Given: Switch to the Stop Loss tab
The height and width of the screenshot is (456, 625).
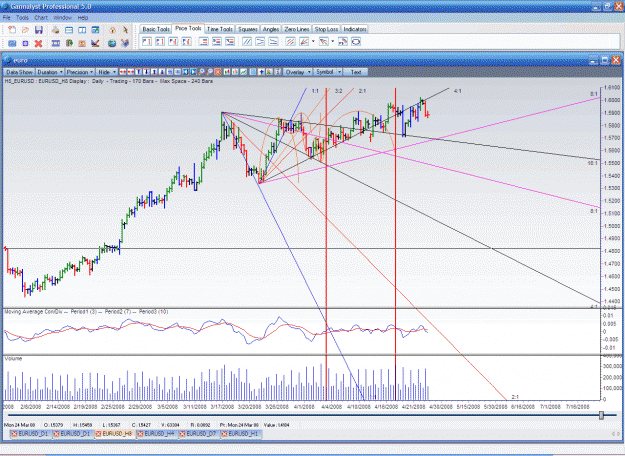Looking at the screenshot, I should (x=326, y=29).
